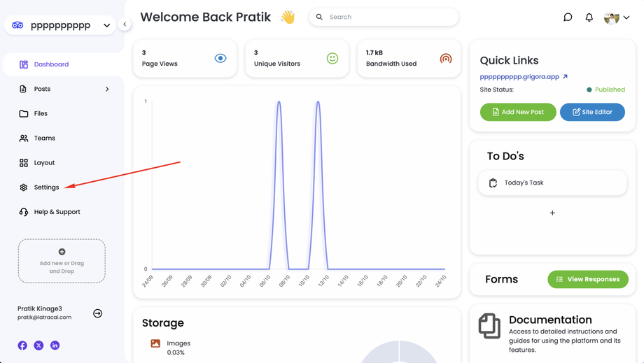Viewport: 644px width, 363px height.
Task: Open the X (Twitter) social icon
Action: [x=38, y=346]
